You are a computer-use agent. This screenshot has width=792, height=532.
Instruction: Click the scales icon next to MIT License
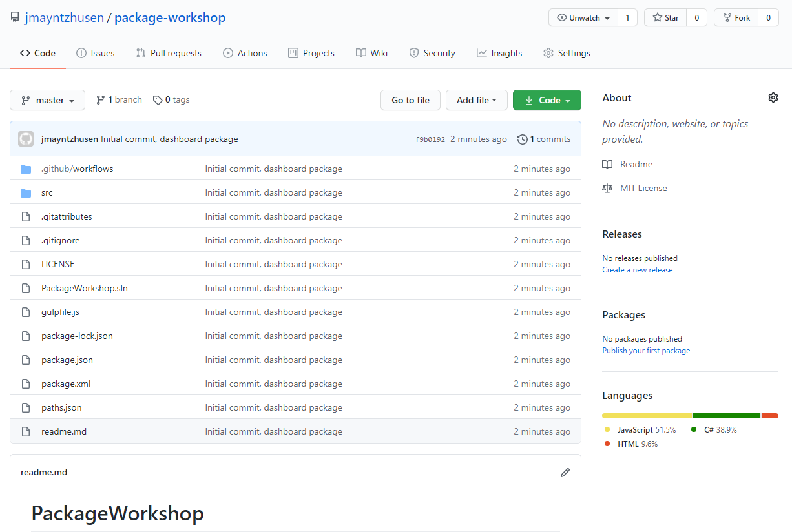607,189
